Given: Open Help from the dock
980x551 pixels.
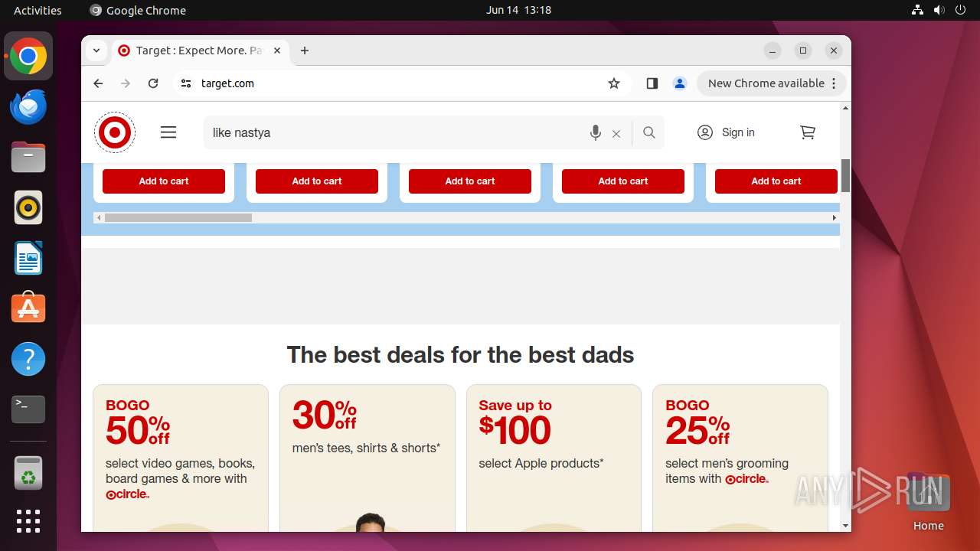Looking at the screenshot, I should (x=28, y=359).
